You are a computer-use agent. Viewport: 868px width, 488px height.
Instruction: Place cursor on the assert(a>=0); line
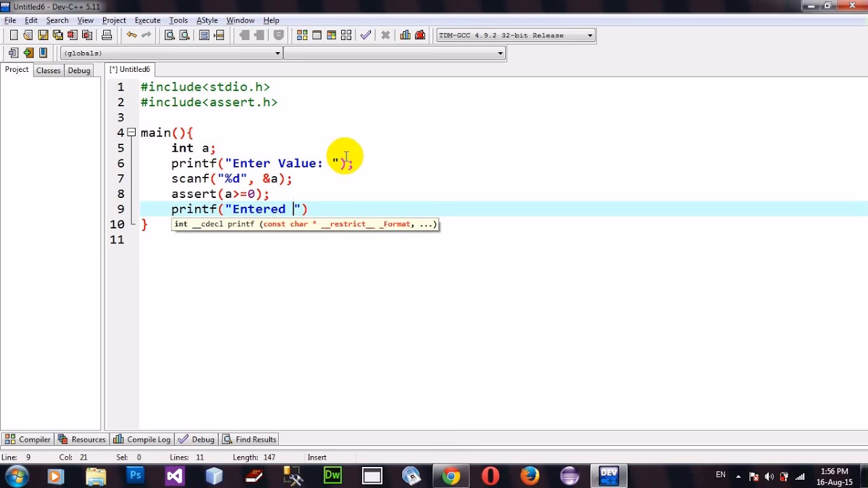(220, 194)
